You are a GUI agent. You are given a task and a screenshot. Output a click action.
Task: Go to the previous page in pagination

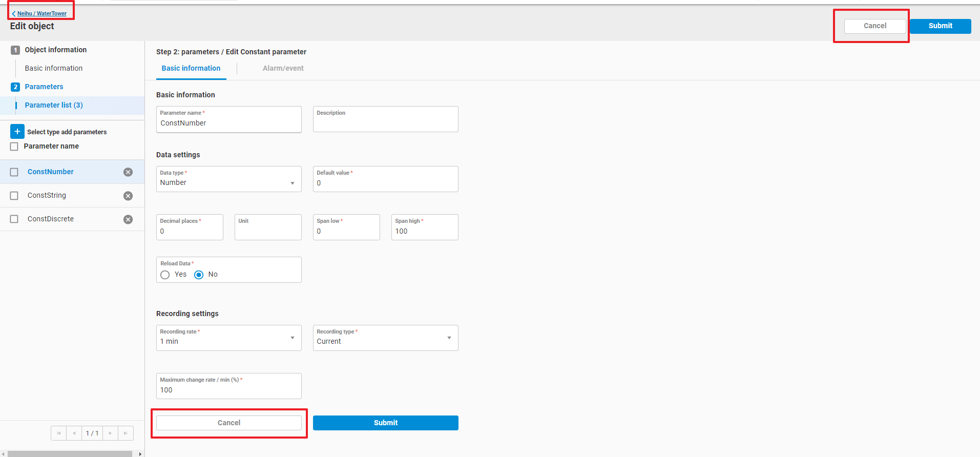[74, 433]
